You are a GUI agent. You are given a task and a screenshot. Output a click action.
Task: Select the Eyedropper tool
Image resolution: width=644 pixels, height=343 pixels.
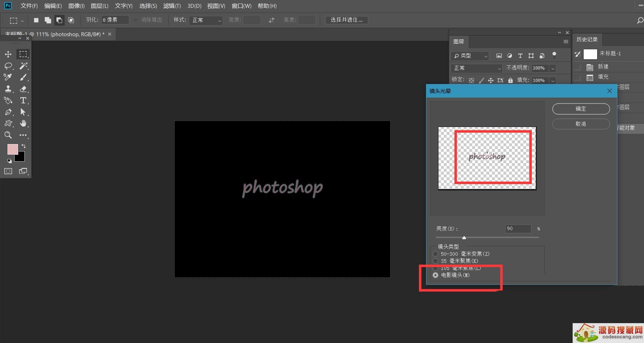(x=8, y=77)
